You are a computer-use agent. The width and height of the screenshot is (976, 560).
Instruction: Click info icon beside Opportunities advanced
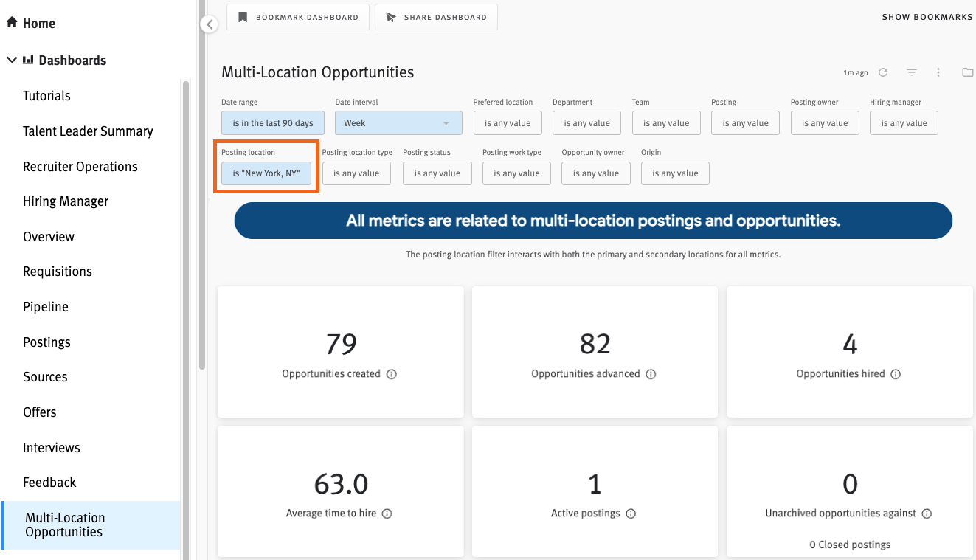651,374
